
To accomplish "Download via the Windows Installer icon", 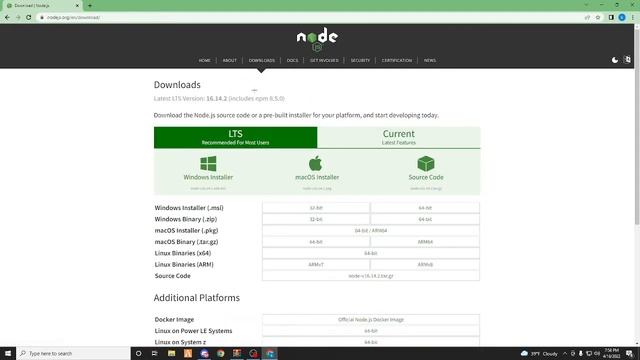I will (208, 164).
